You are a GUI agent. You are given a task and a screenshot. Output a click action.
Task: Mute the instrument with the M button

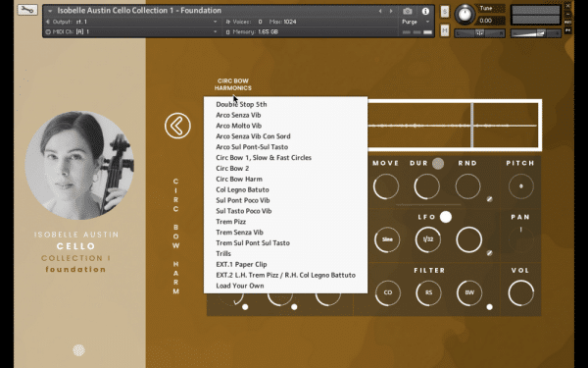[x=444, y=30]
